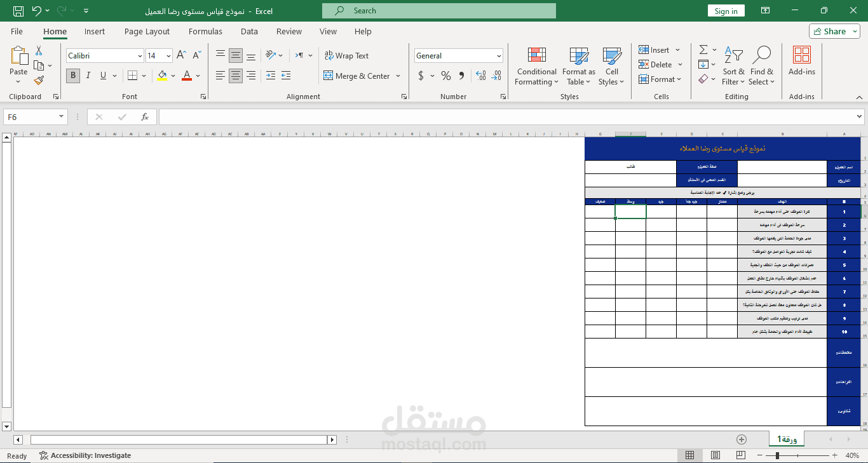
Task: Apply the yellow Fill Color swatch
Action: tap(162, 76)
